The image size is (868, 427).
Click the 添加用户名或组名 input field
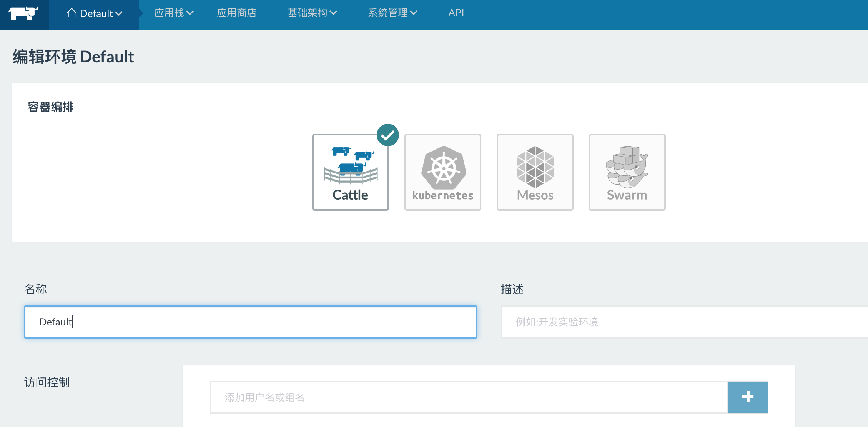point(469,397)
